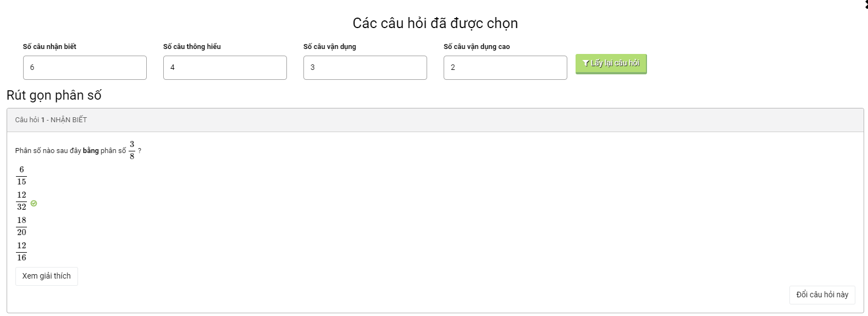Screen dimensions: 868x316
Task: Focus the 'Số câu nhận biết' input field
Action: tap(85, 68)
